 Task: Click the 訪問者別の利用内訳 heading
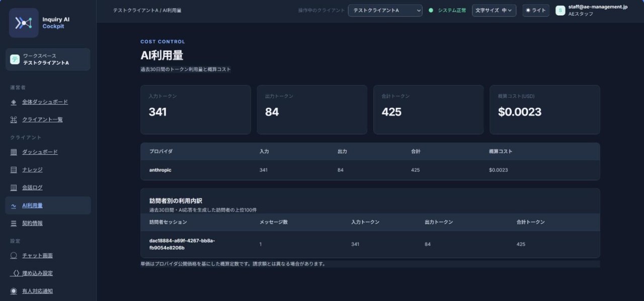click(176, 201)
